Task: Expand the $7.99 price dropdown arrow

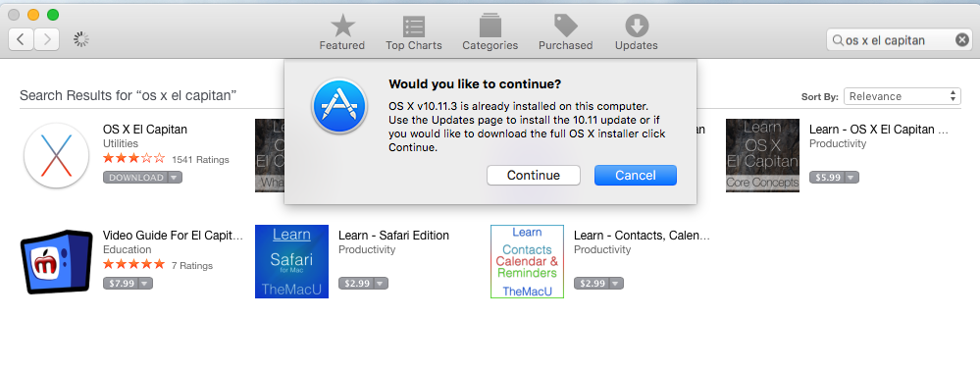Action: pyautogui.click(x=145, y=284)
